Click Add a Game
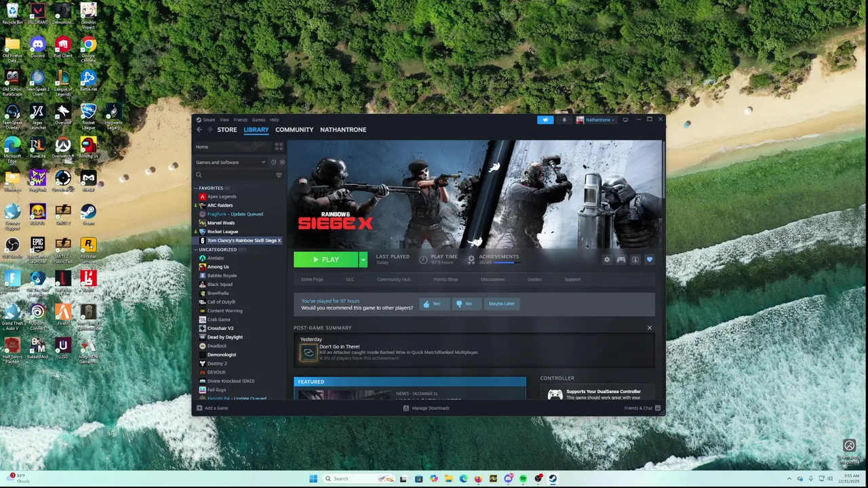 pos(213,408)
